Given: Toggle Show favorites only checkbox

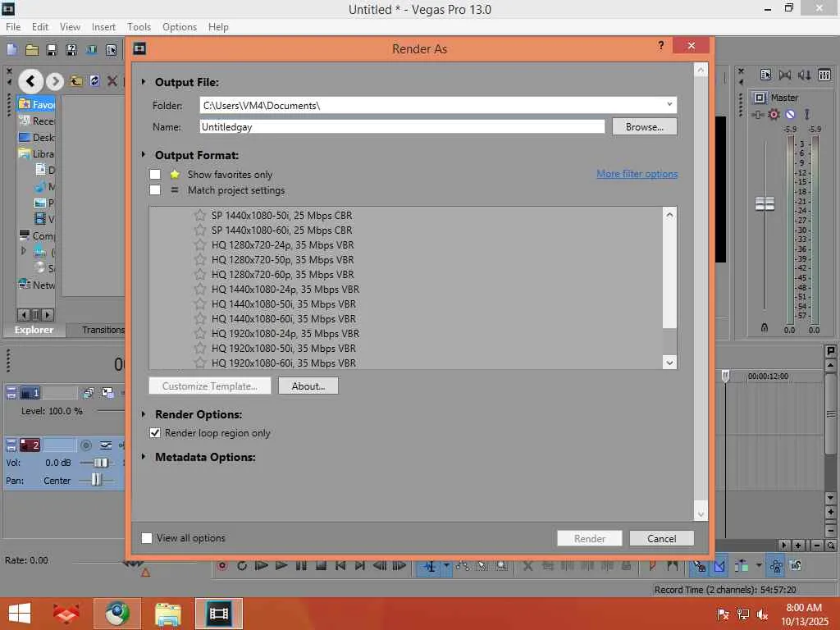Looking at the screenshot, I should (x=155, y=174).
